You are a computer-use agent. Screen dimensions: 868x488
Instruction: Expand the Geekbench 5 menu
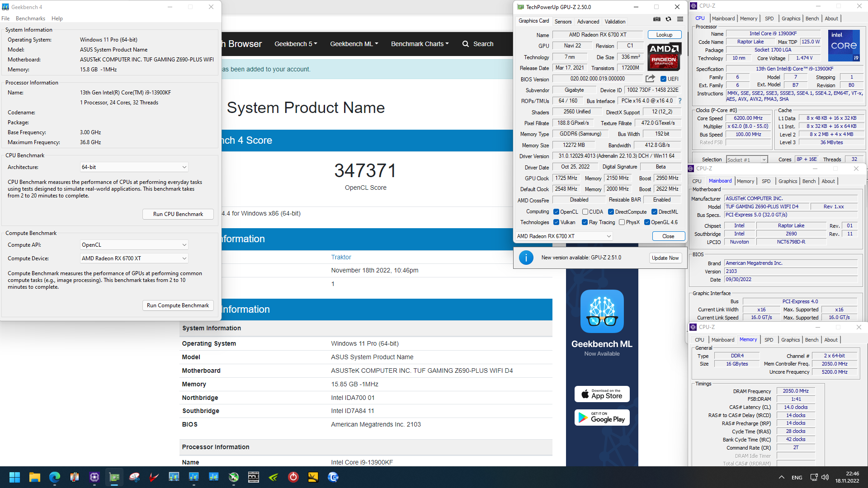coord(296,44)
